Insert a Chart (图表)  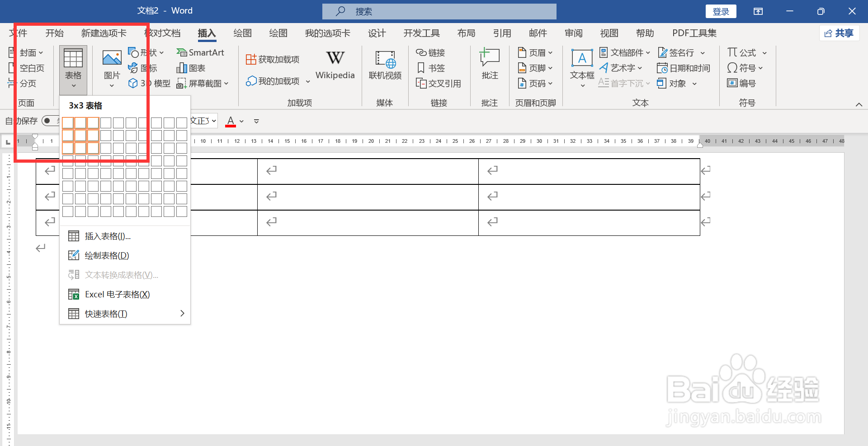[191, 68]
